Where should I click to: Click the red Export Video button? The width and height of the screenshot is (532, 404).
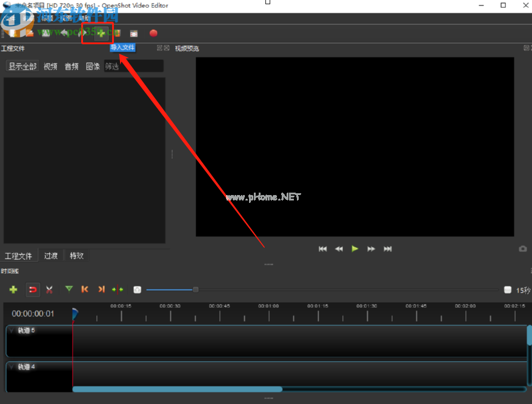click(x=153, y=33)
